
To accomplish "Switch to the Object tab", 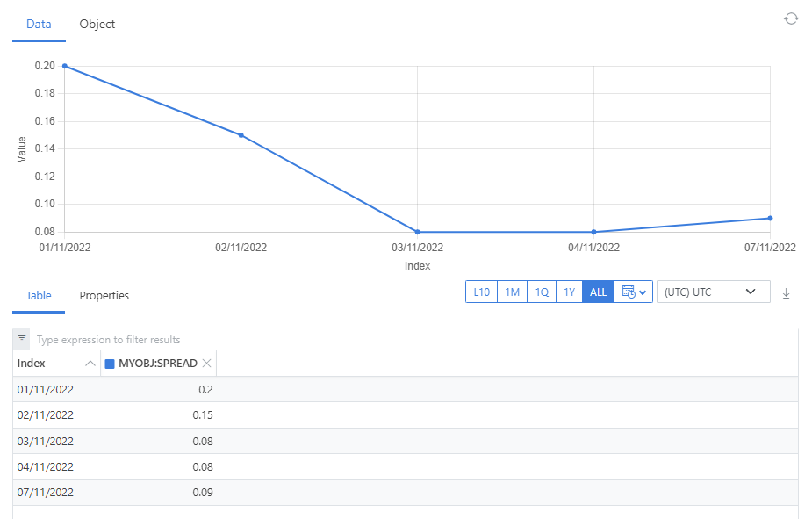I will click(x=97, y=25).
